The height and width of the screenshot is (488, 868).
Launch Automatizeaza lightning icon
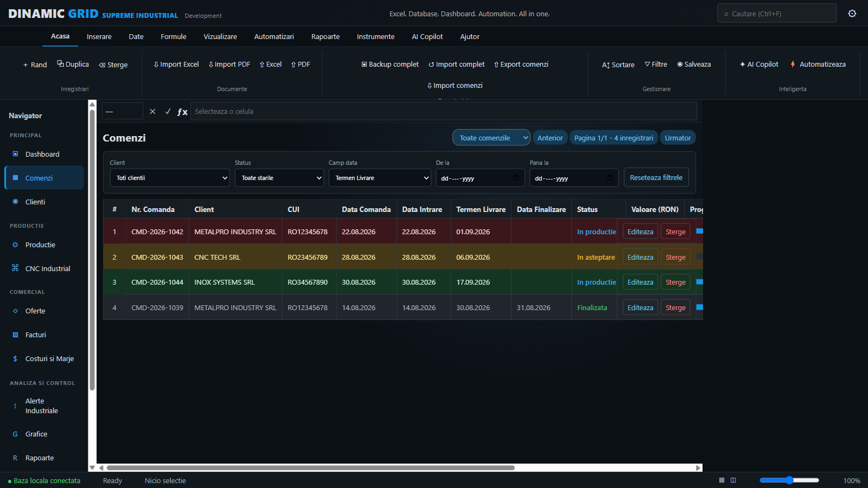tap(793, 65)
